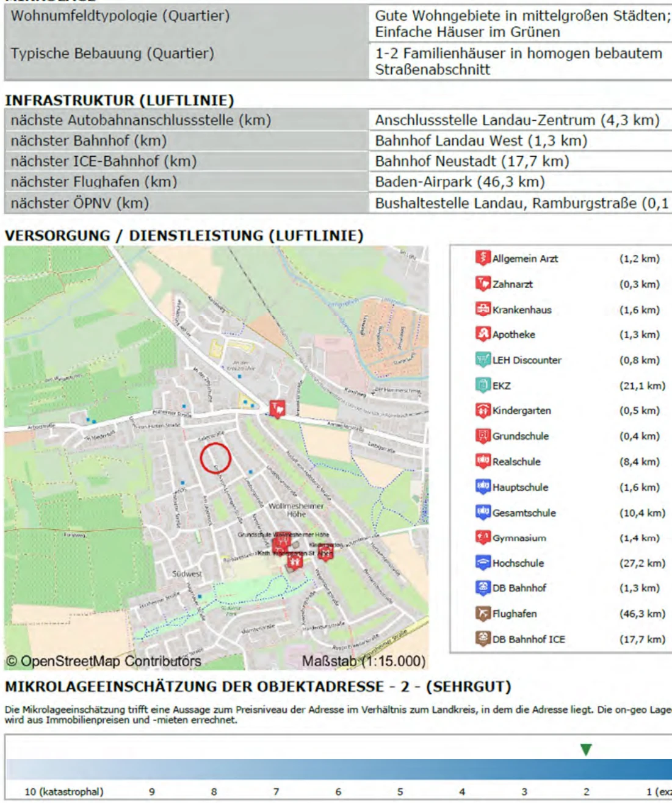Click the green triangle marker on the rating scale

click(x=586, y=750)
